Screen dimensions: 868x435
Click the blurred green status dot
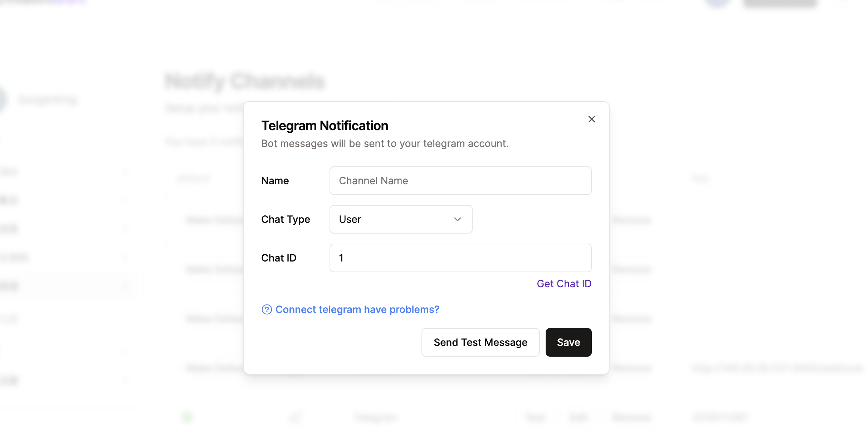tap(187, 417)
